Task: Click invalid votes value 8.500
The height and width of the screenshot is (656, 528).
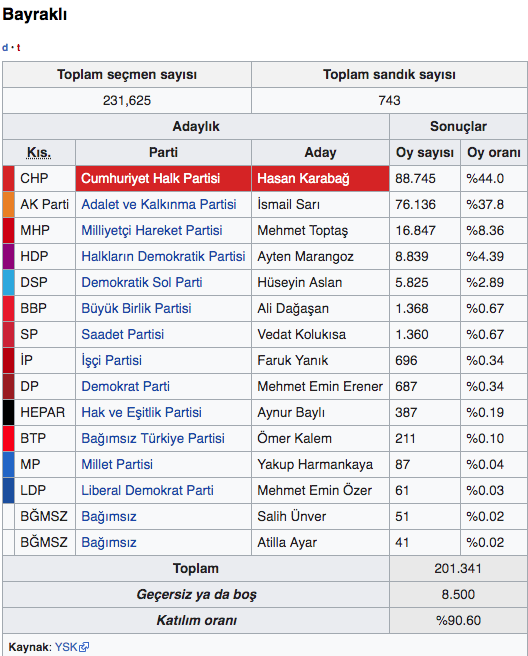Action: pyautogui.click(x=458, y=594)
